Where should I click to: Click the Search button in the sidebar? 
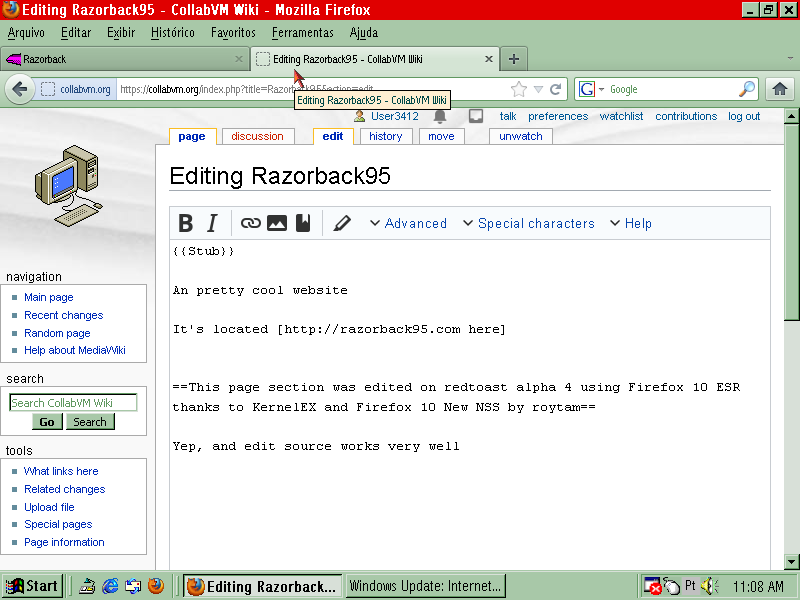click(x=90, y=422)
